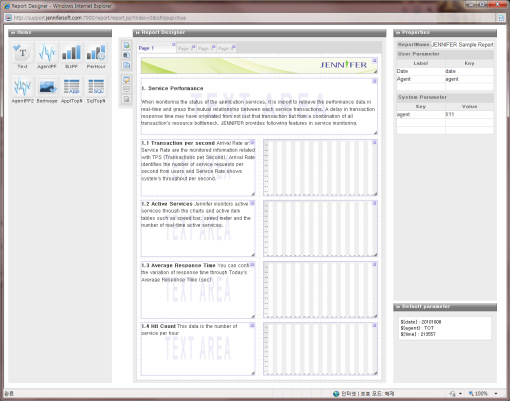Collapse the Items panel header
The width and height of the screenshot is (510, 401).
[x=60, y=32]
